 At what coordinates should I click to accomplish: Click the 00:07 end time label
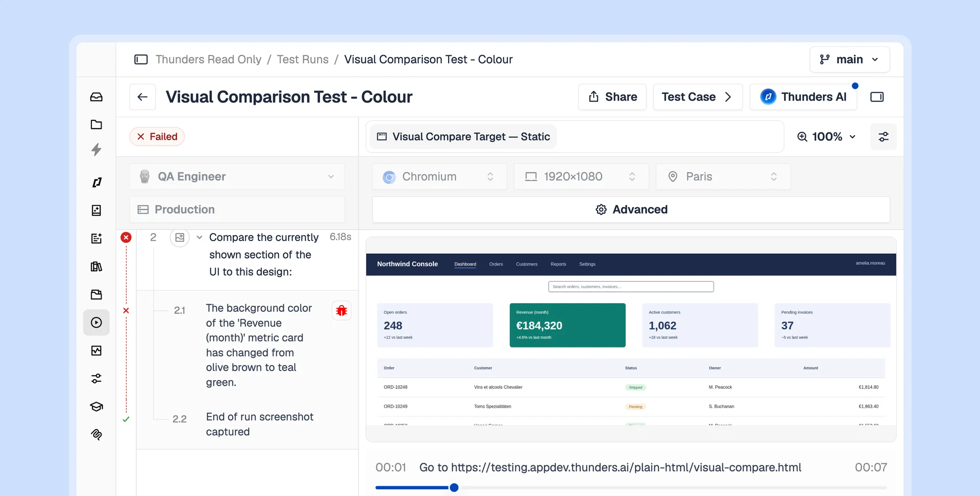click(x=871, y=467)
